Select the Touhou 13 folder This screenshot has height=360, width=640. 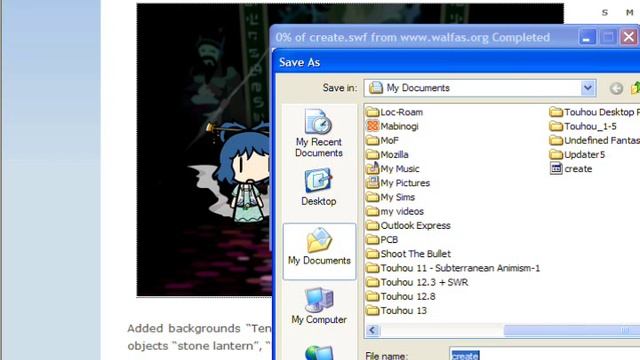[396, 311]
